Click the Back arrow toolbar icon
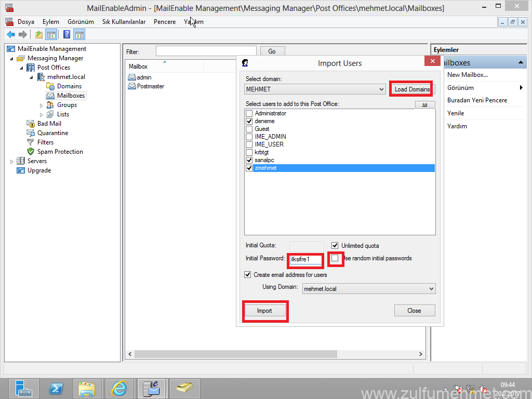The width and height of the screenshot is (532, 399). click(10, 35)
